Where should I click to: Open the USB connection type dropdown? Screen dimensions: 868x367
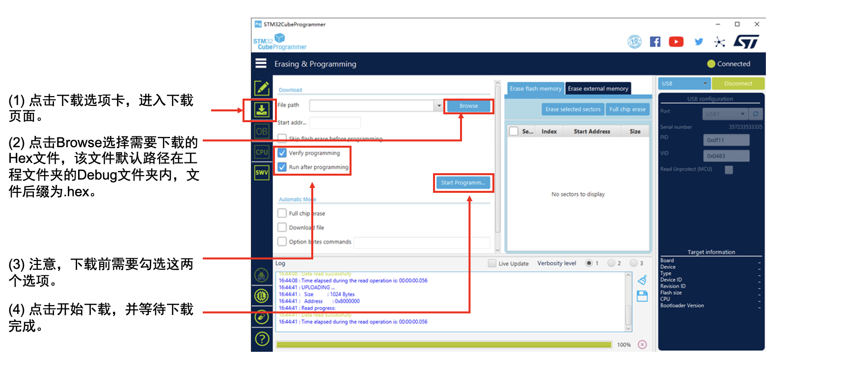click(685, 83)
